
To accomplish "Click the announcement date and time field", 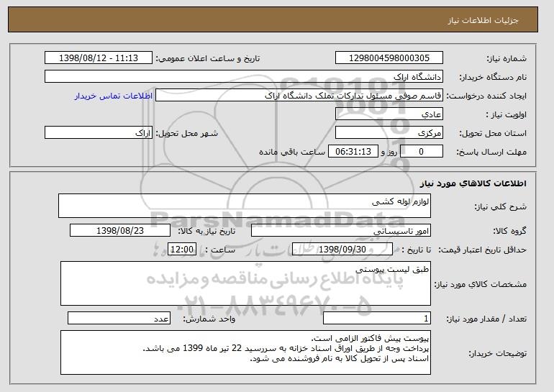I will pyautogui.click(x=99, y=58).
